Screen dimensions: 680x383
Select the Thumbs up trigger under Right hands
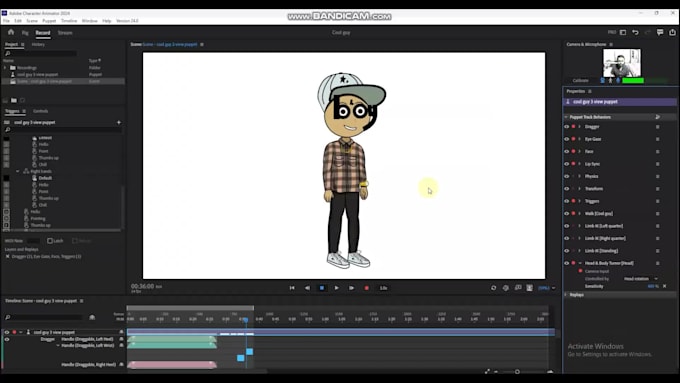[x=48, y=198]
